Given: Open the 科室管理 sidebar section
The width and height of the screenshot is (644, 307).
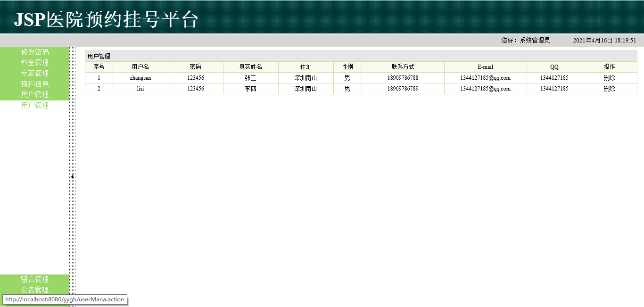Looking at the screenshot, I should tap(35, 62).
